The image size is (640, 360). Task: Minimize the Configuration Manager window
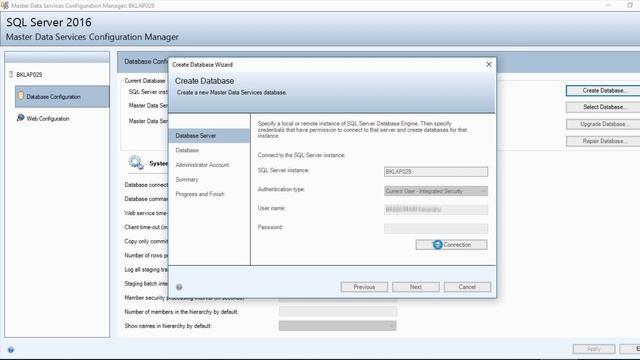[x=609, y=5]
